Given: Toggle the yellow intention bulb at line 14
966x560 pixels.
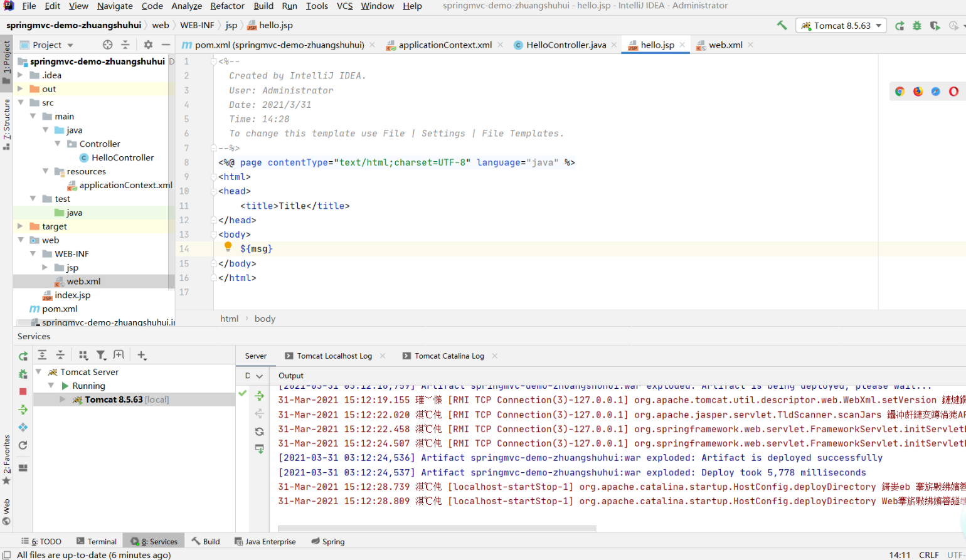Looking at the screenshot, I should click(x=228, y=248).
